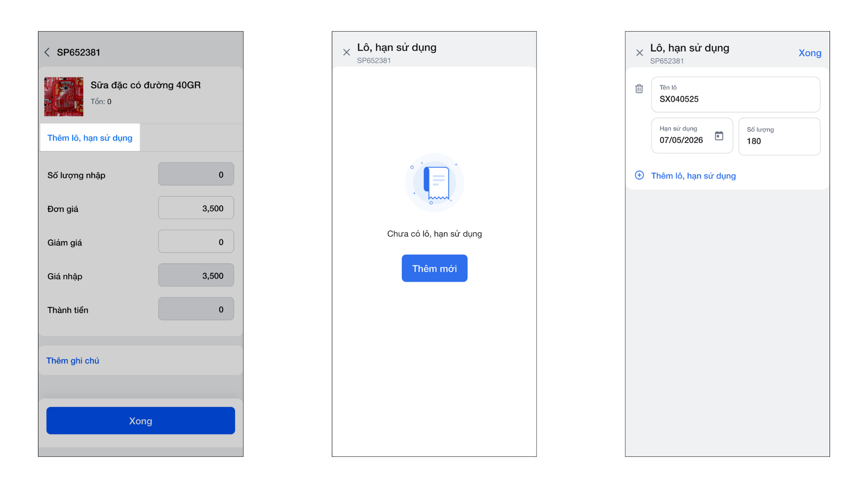This screenshot has height=488, width=868.
Task: Close the empty Lô, hạn sử dụng screen
Action: click(x=346, y=52)
